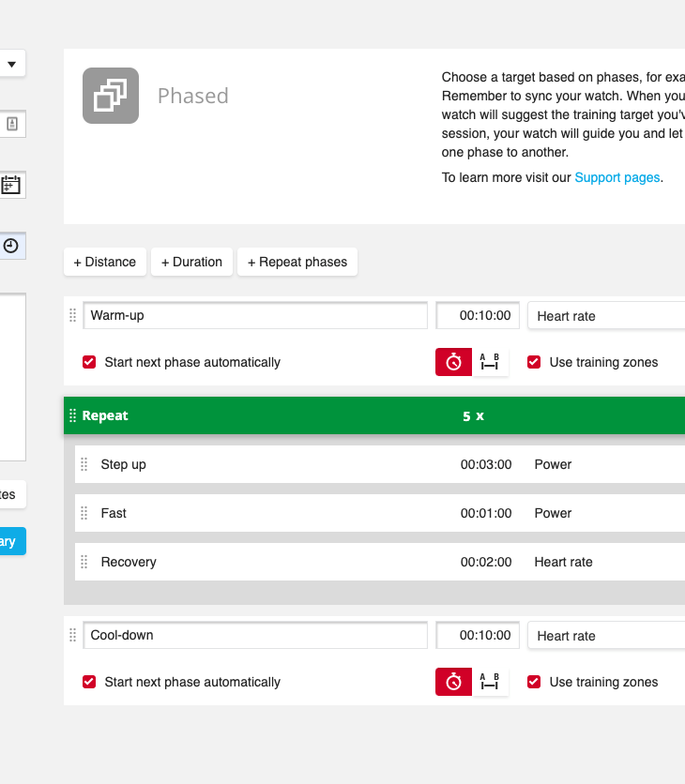This screenshot has height=784, width=685.
Task: Click the Warm-up duration 00:10:00 field
Action: tap(478, 316)
